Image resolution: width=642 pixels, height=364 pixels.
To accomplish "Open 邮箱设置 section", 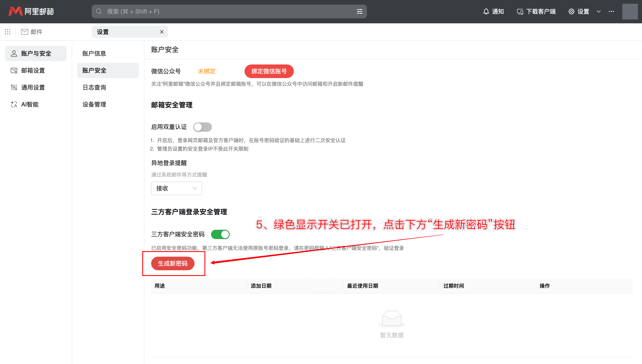I will [36, 70].
